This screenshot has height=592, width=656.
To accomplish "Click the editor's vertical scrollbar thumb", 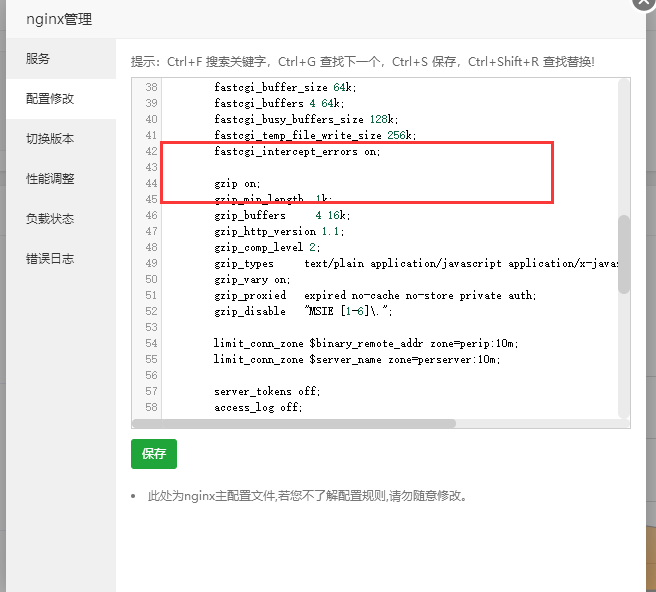I will click(624, 254).
